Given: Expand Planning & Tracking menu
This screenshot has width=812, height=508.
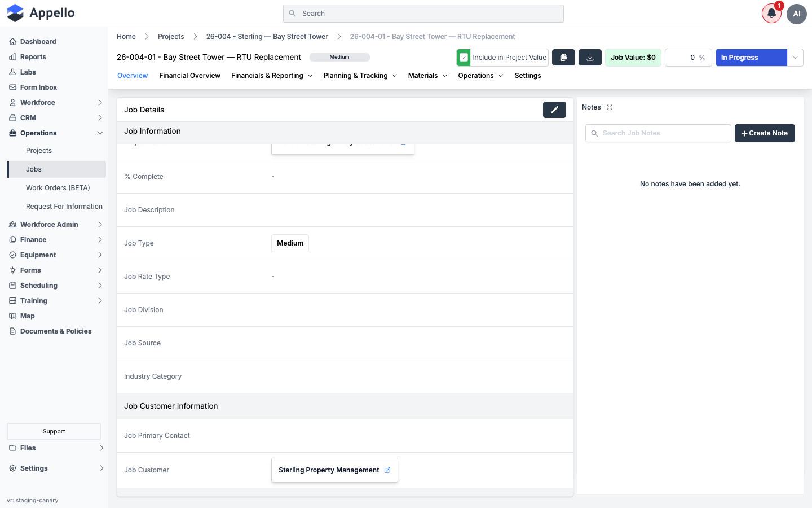Looking at the screenshot, I should pyautogui.click(x=360, y=76).
